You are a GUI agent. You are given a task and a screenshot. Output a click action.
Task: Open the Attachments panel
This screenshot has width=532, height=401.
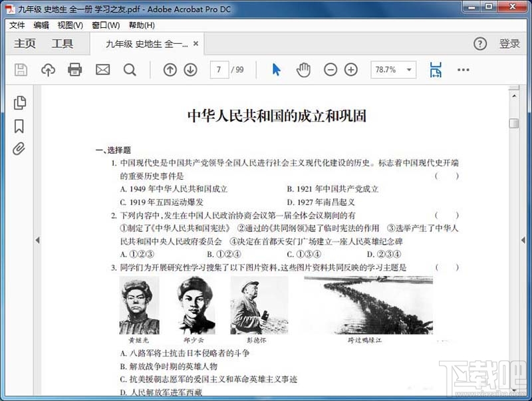19,149
